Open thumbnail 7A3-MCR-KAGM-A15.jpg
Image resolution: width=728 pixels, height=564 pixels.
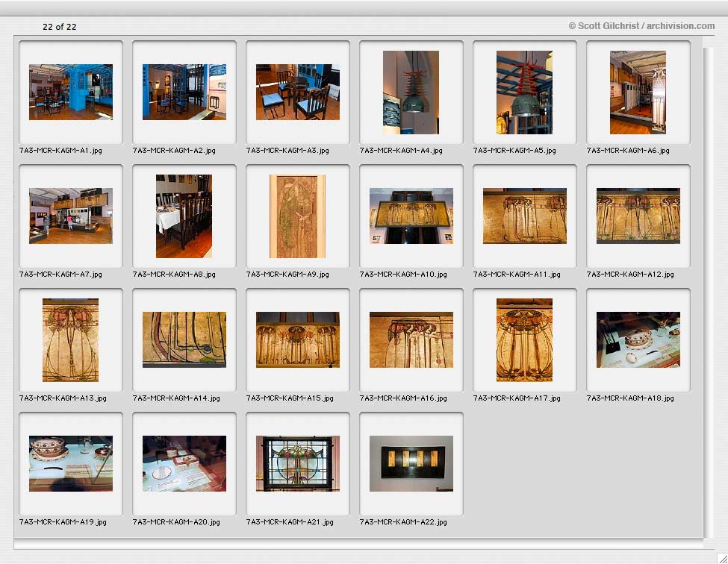coord(298,339)
